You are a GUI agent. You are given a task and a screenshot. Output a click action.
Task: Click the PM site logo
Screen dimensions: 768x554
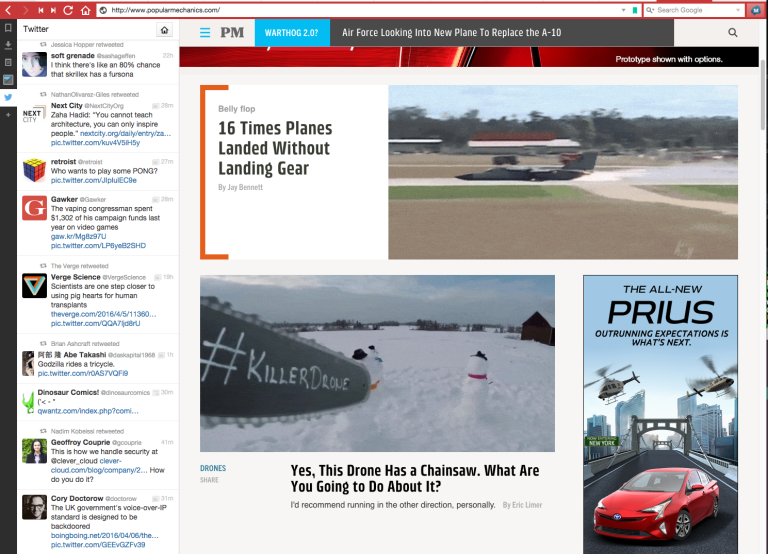pos(232,32)
